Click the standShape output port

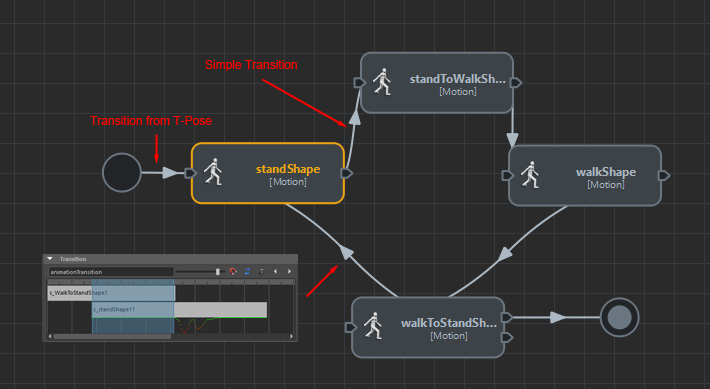coord(347,173)
